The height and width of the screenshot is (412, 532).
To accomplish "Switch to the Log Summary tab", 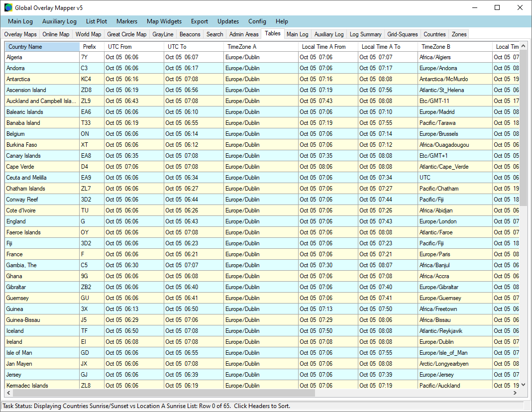I will pyautogui.click(x=365, y=34).
